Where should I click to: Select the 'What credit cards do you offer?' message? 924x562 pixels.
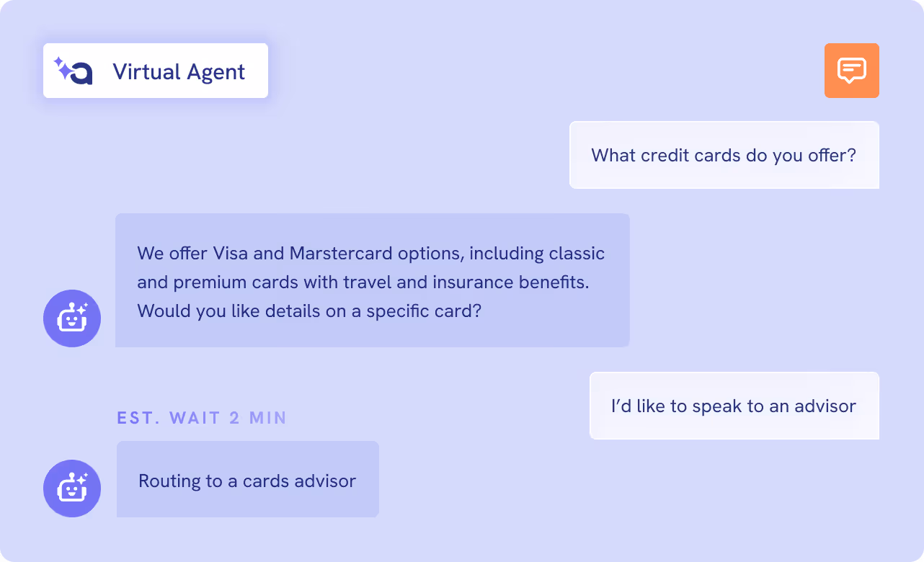[x=724, y=155]
